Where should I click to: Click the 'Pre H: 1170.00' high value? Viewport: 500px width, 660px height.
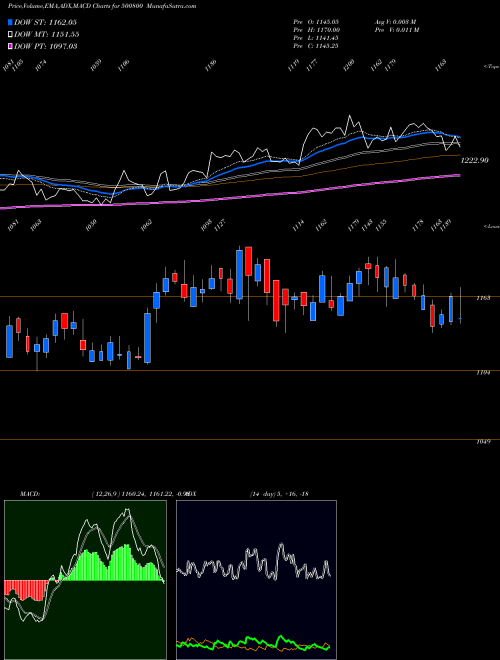pyautogui.click(x=316, y=29)
